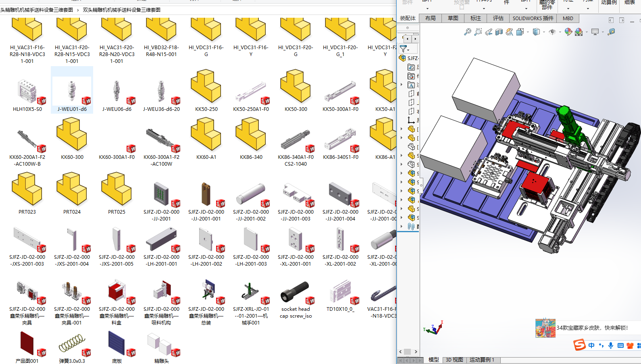Image resolution: width=641 pixels, height=364 pixels.
Task: Open the Sogou soft keyboard icon
Action: tap(620, 345)
